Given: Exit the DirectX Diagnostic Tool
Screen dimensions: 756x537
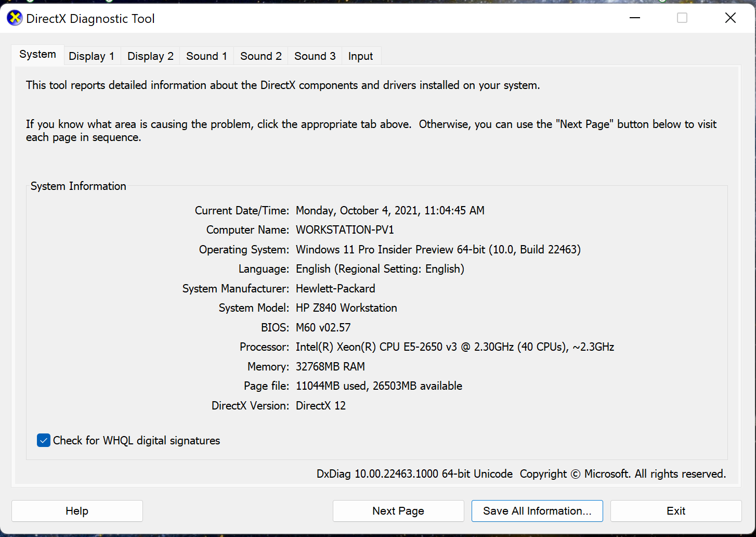Looking at the screenshot, I should point(676,511).
